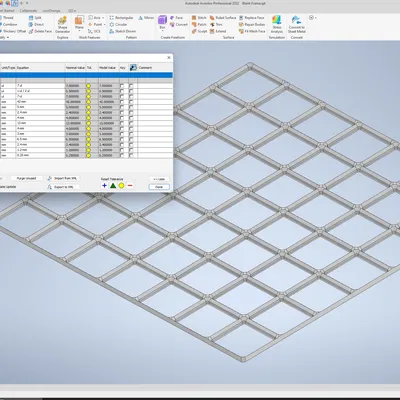Screen dimensions: 400x400
Task: Click the << Less button
Action: click(159, 179)
